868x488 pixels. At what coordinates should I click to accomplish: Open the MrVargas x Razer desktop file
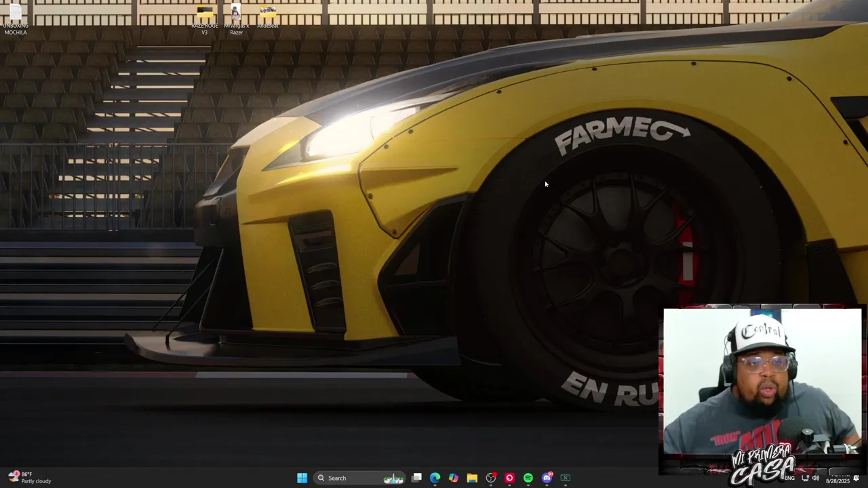(236, 19)
